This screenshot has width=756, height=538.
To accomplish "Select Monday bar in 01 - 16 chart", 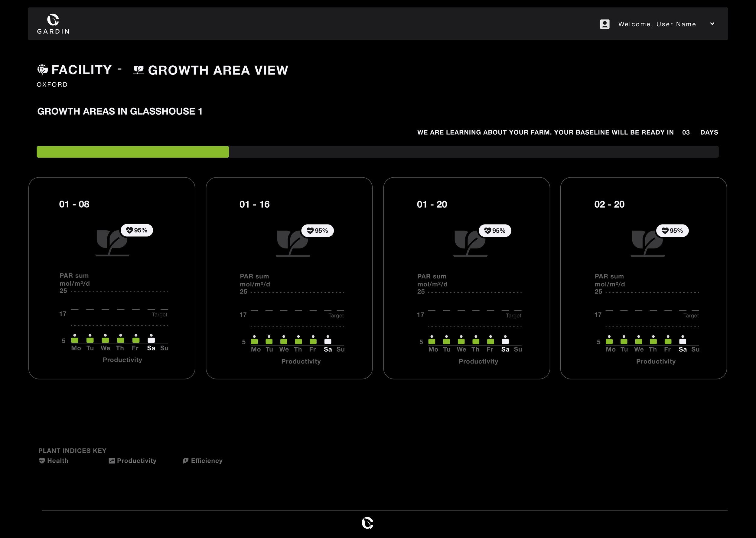I will 254,341.
